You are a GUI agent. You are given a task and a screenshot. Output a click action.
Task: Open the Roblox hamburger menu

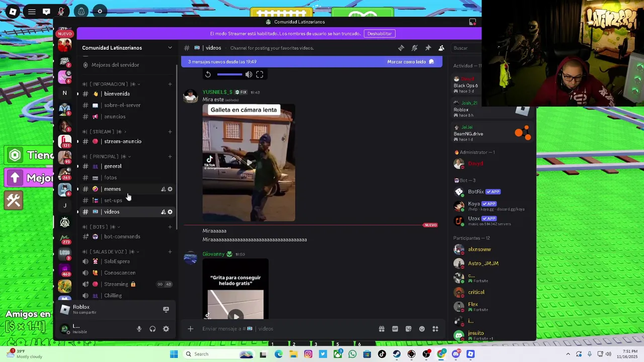[32, 12]
